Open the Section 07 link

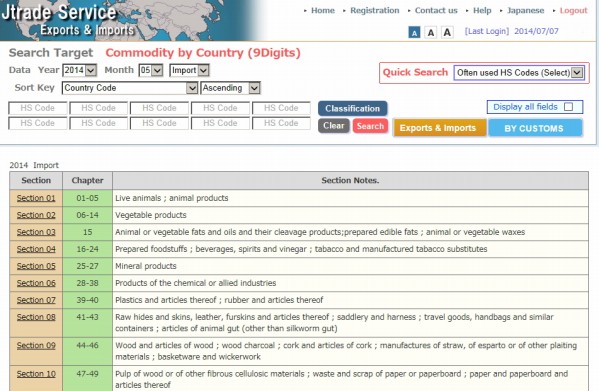[x=36, y=300]
